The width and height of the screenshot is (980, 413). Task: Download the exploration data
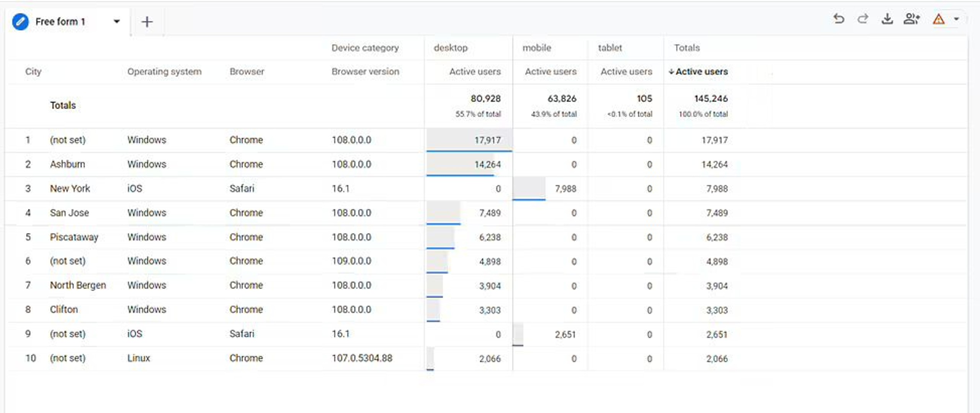pos(887,19)
